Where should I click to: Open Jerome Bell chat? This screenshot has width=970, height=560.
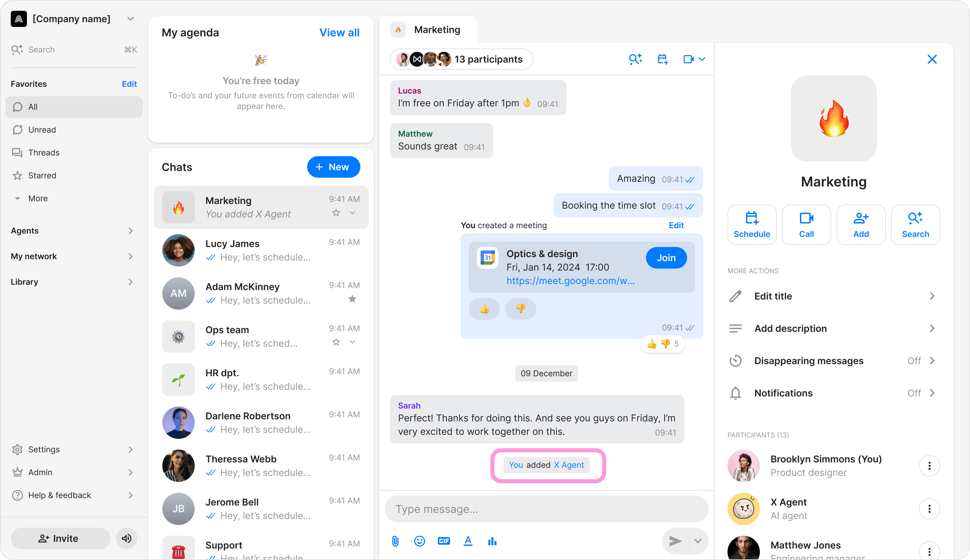pos(261,509)
